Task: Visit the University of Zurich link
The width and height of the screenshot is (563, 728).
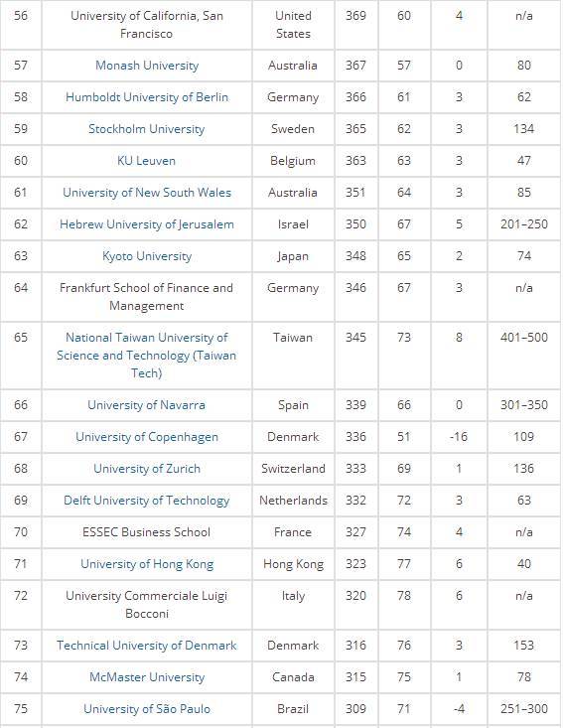Action: pyautogui.click(x=147, y=469)
